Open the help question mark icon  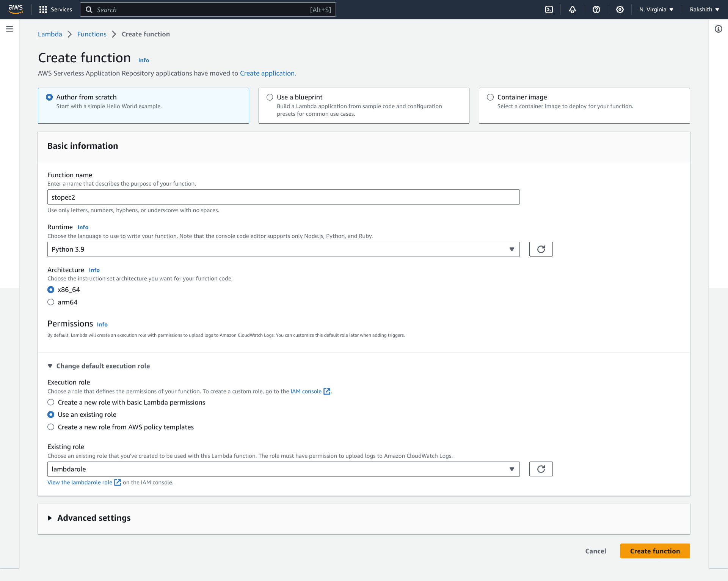click(596, 9)
